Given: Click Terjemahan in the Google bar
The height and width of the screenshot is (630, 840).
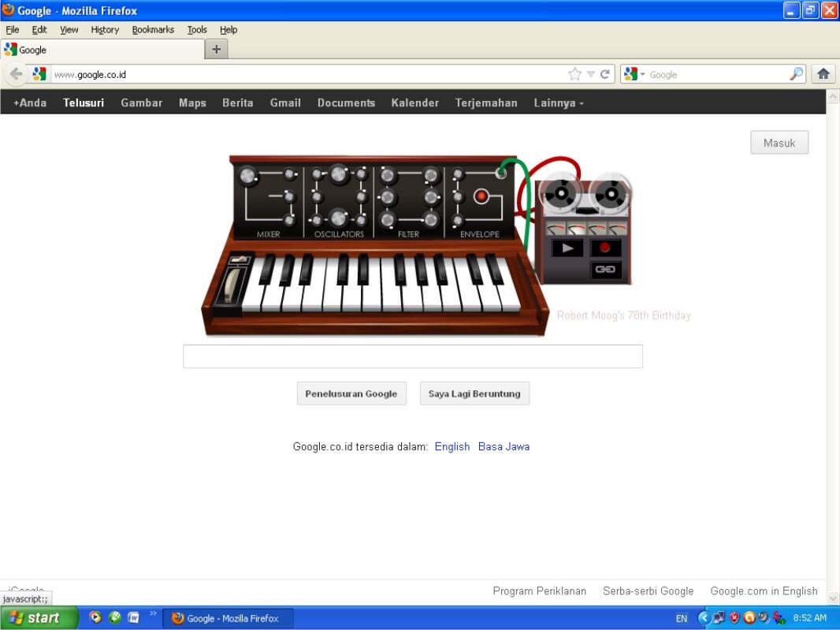Looking at the screenshot, I should [x=486, y=103].
